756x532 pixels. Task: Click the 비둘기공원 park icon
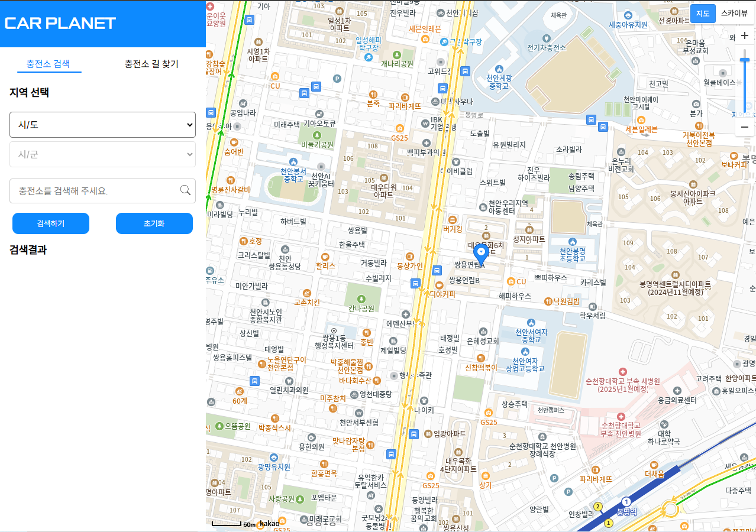pyautogui.click(x=317, y=135)
